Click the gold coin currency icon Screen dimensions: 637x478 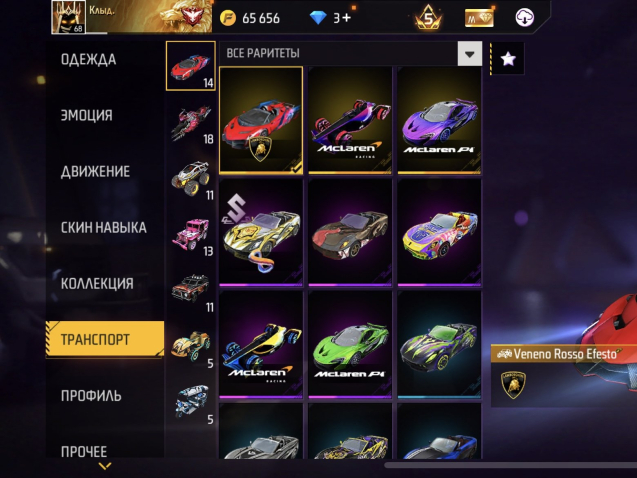pos(228,18)
